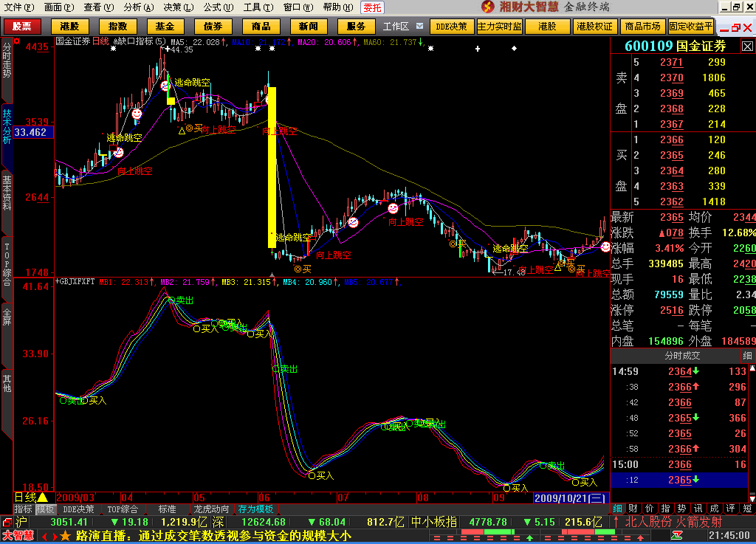This screenshot has height=544, width=756.
Task: Select the 龙虎动向 bottom tab
Action: coord(211,509)
